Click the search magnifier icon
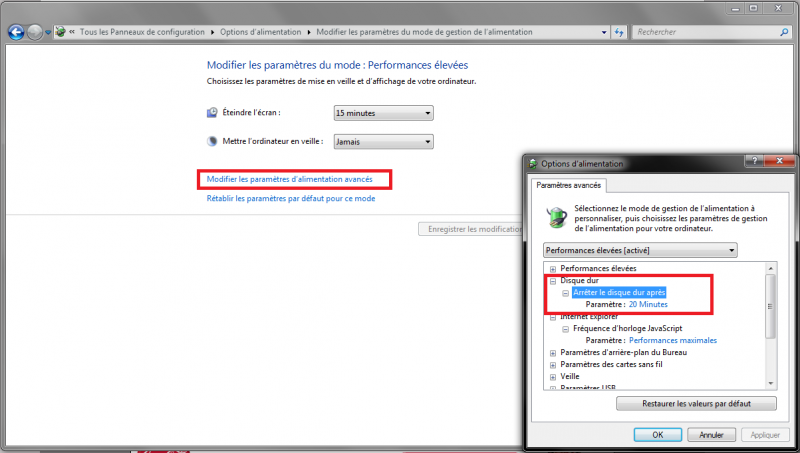This screenshot has width=800, height=453. click(x=784, y=32)
